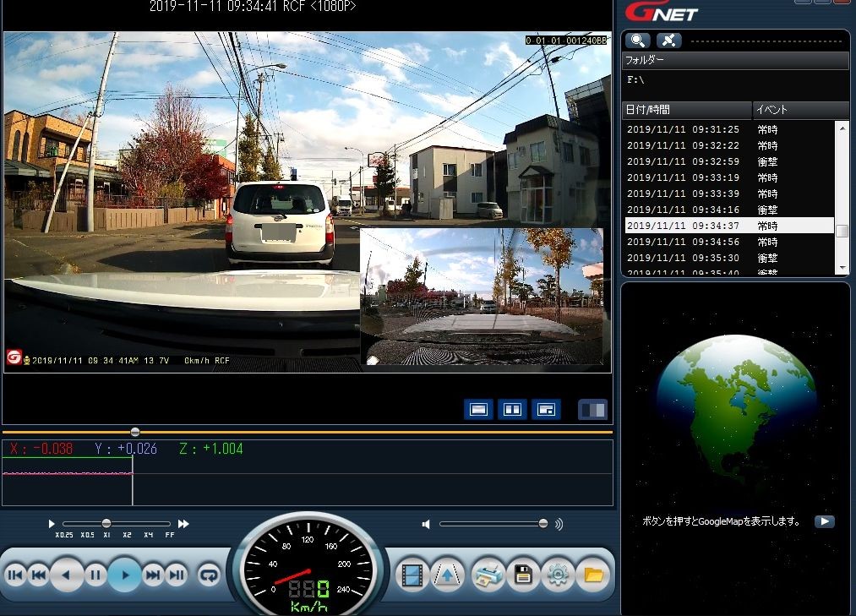Image resolution: width=856 pixels, height=616 pixels.
Task: Select the 09:35:30 衝撃 recording
Action: point(728,258)
